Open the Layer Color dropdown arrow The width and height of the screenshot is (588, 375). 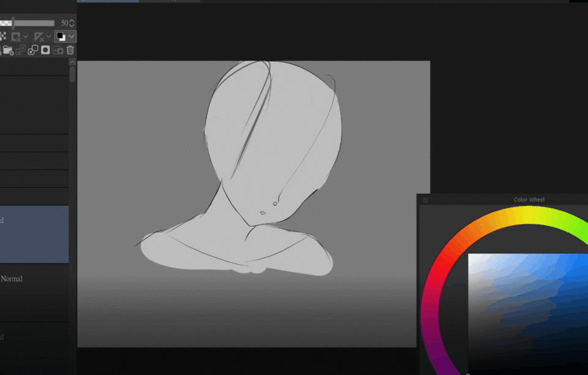[71, 36]
